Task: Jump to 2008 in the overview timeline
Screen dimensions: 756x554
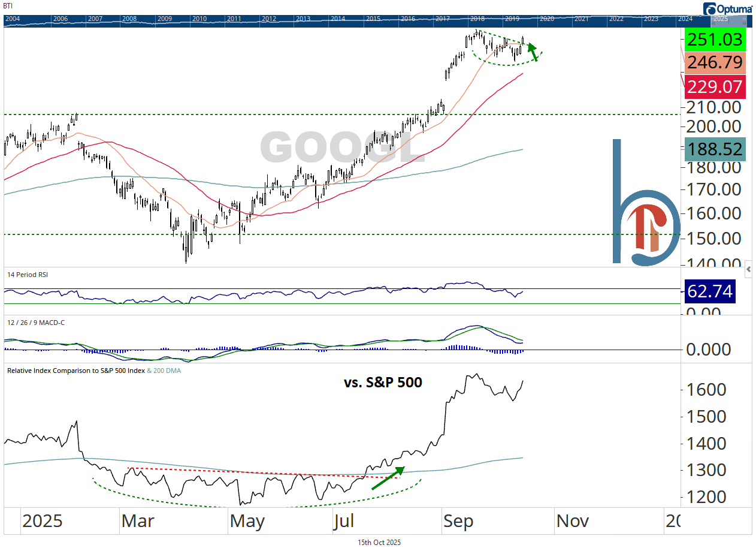Action: 129,19
